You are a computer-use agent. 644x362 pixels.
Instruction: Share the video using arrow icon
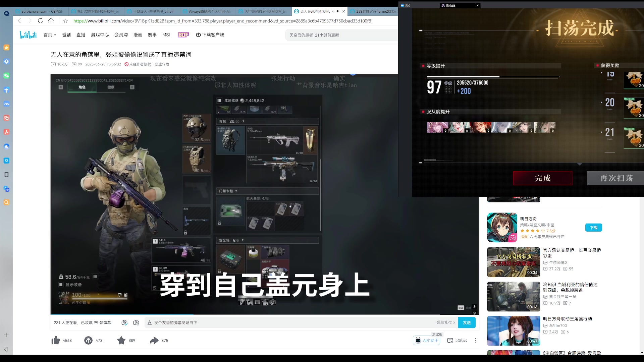154,340
